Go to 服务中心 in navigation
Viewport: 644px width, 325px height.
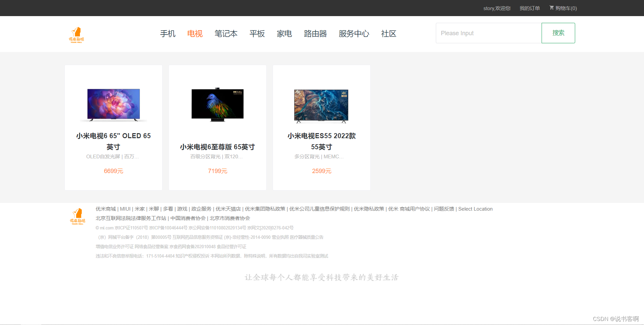click(354, 34)
